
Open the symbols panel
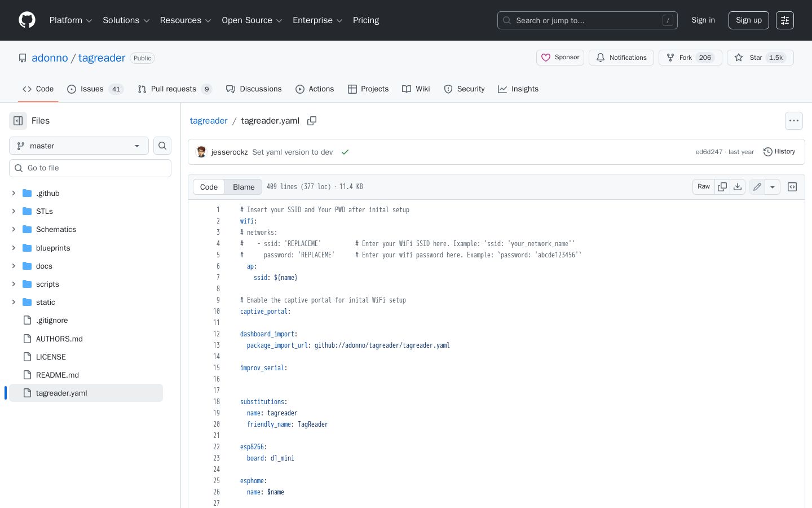[x=792, y=187]
